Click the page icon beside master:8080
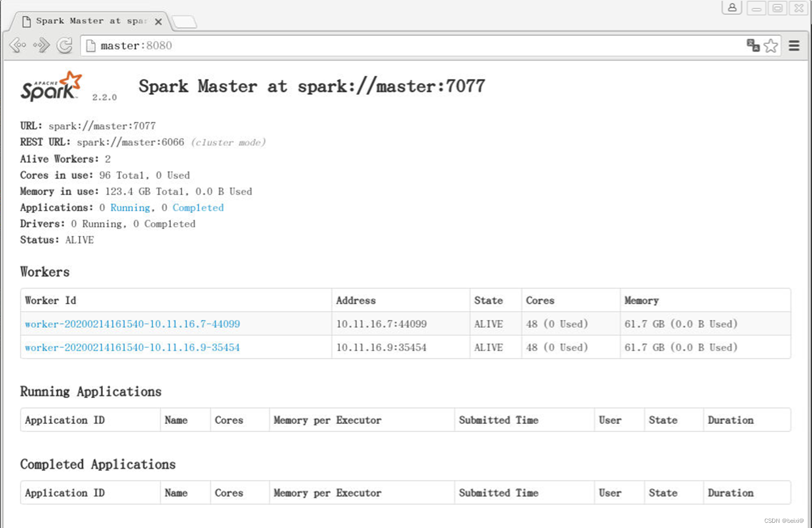This screenshot has width=812, height=528. 91,46
